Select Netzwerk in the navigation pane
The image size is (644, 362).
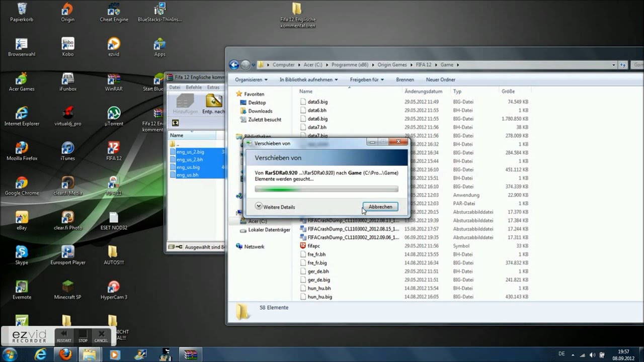coord(254,246)
